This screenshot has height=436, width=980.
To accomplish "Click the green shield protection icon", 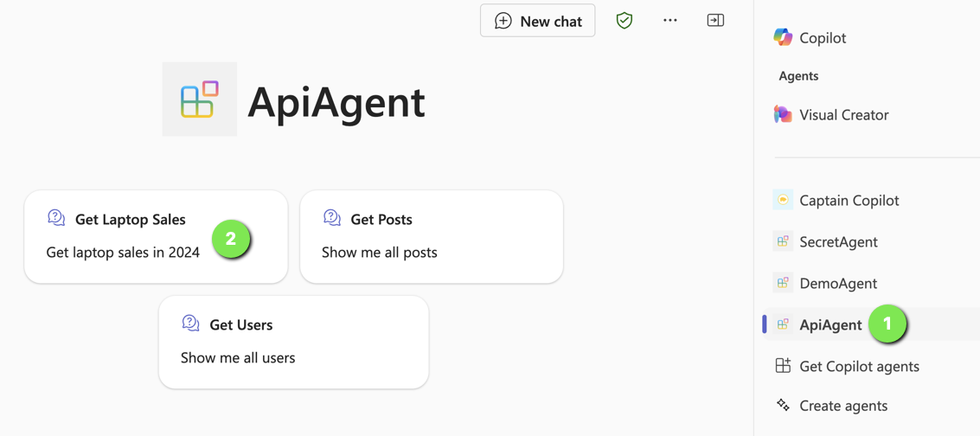I will pyautogui.click(x=625, y=21).
